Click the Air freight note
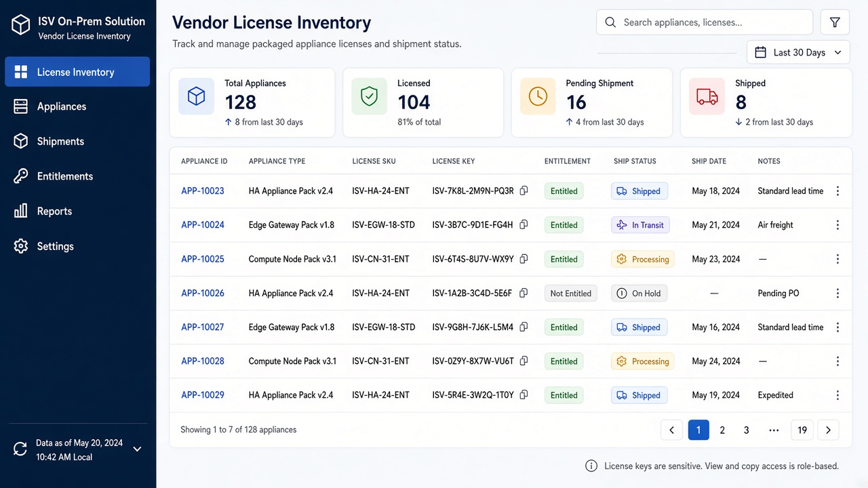This screenshot has height=488, width=868. click(x=776, y=225)
